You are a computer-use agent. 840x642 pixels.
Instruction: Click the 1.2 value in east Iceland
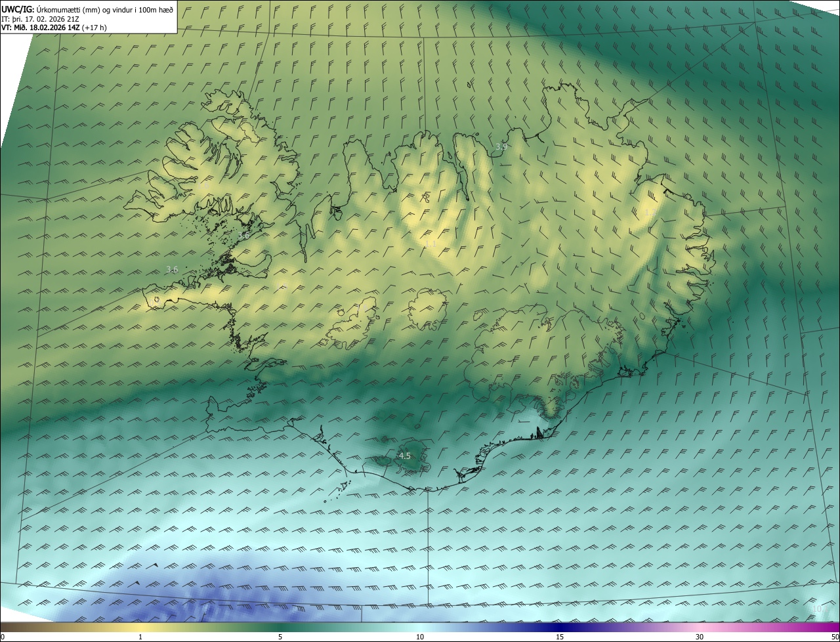650,212
